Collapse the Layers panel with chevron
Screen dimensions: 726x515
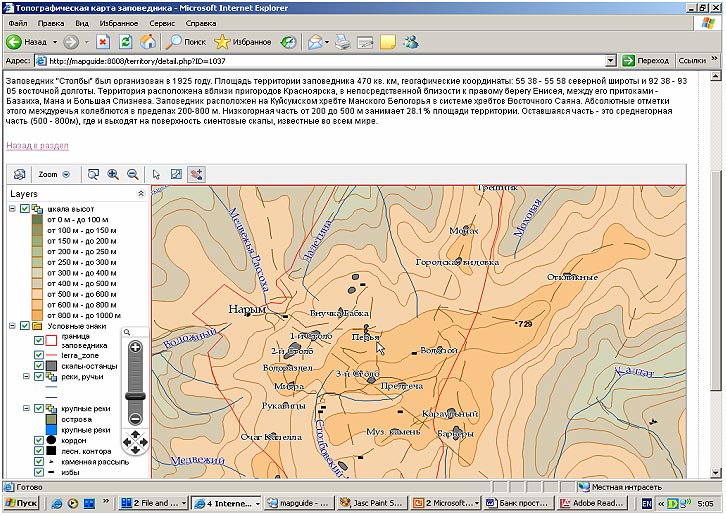(x=140, y=193)
